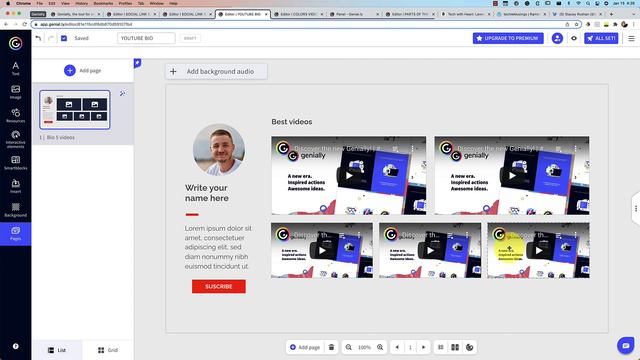640x360 pixels.
Task: Open the Insert panel
Action: [x=16, y=186]
